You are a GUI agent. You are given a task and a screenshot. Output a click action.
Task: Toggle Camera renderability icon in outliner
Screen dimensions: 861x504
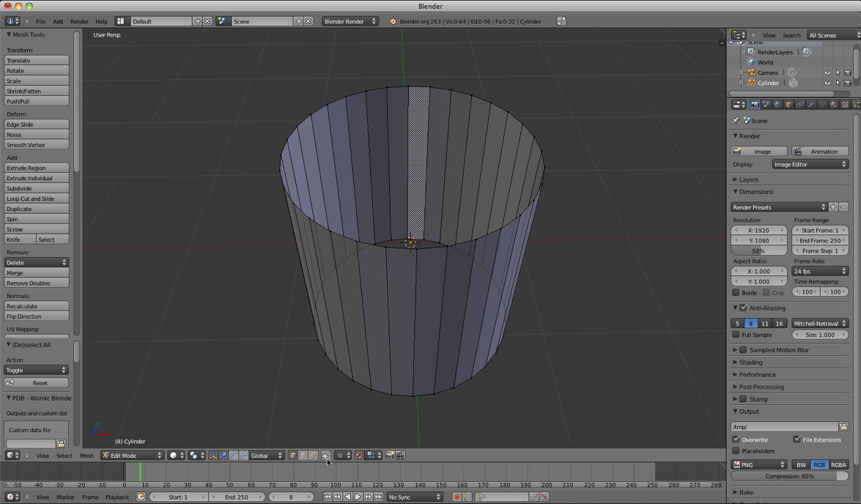tap(848, 73)
